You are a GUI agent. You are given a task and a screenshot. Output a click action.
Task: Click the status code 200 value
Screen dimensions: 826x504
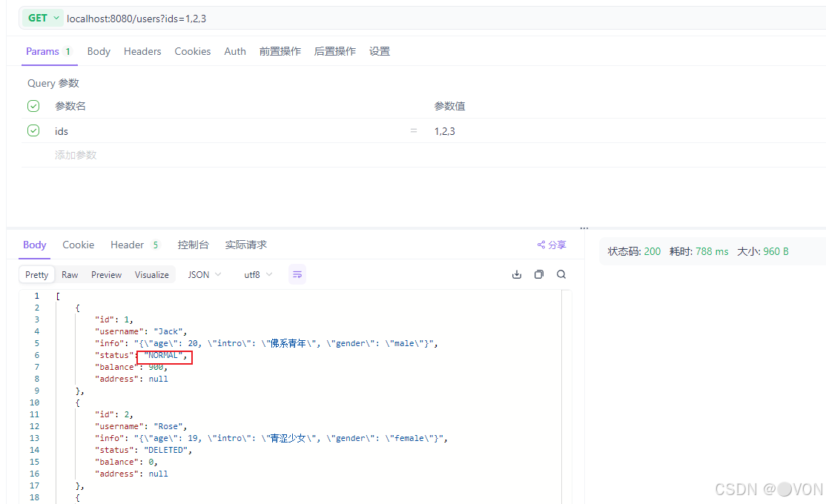[x=652, y=251]
